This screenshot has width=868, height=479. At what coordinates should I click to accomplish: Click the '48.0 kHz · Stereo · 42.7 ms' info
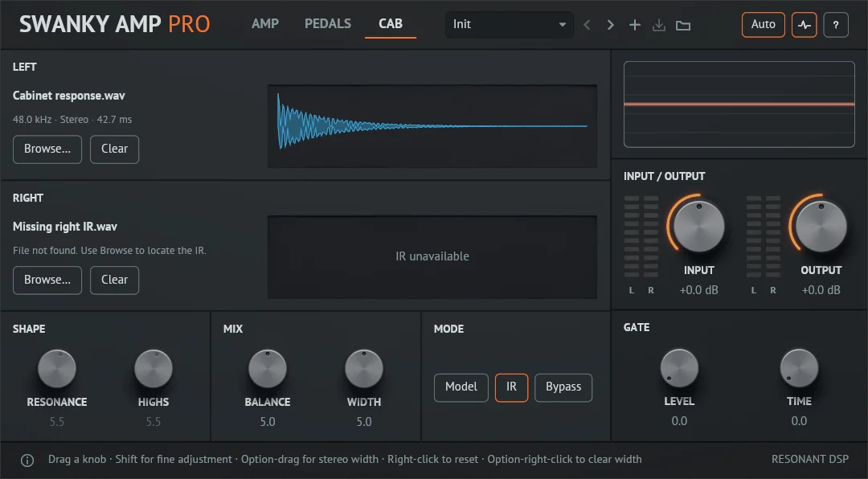point(72,120)
